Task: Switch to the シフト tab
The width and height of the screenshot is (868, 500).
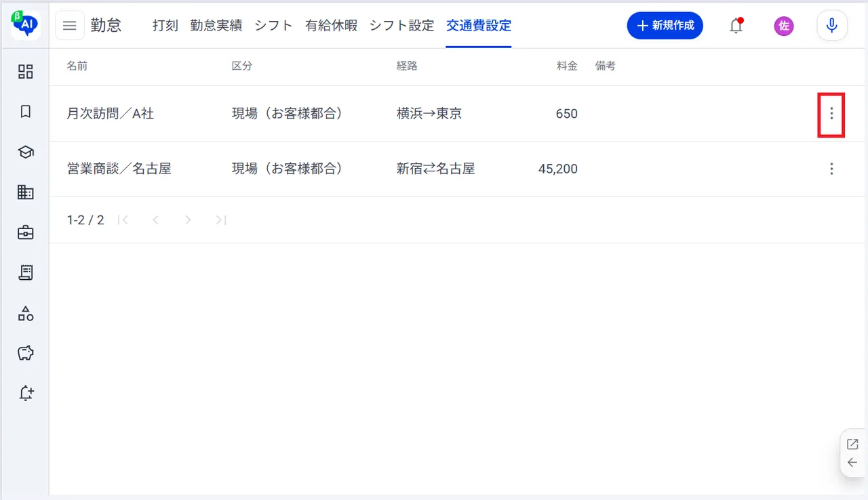Action: [x=273, y=26]
